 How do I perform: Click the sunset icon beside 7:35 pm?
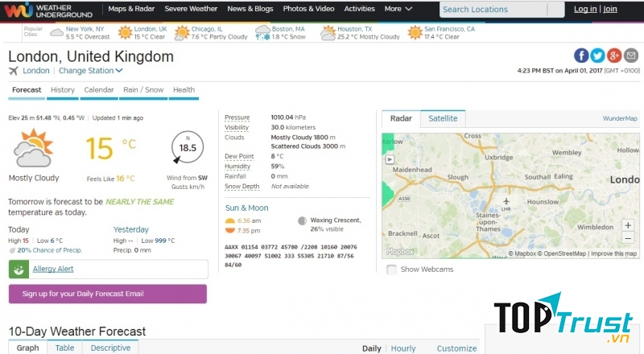(x=230, y=230)
